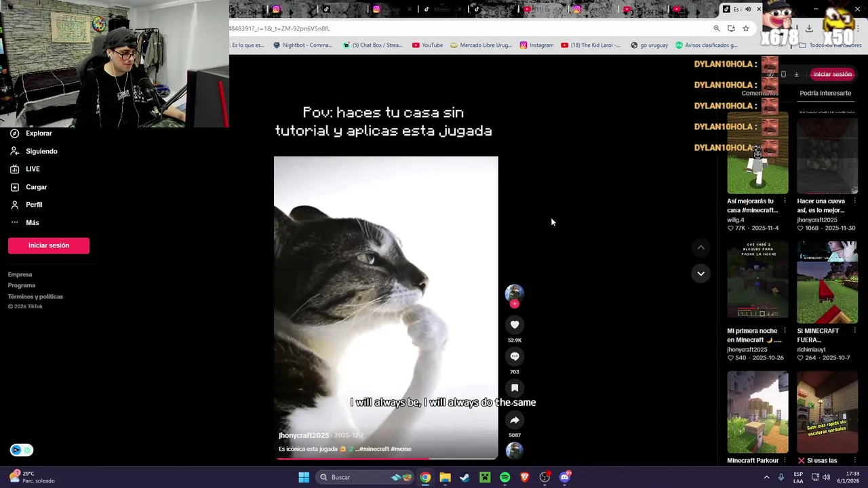The width and height of the screenshot is (868, 488).
Task: Like the TikTok video with the heart icon
Action: tap(515, 325)
